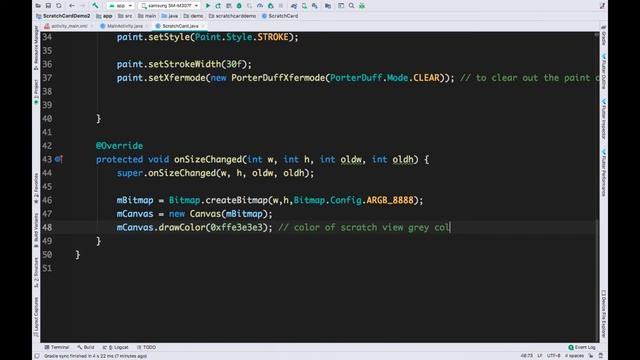Screen dimensions: 640x360
Task: Navigate back with the left arrow icon
Action: (72, 6)
